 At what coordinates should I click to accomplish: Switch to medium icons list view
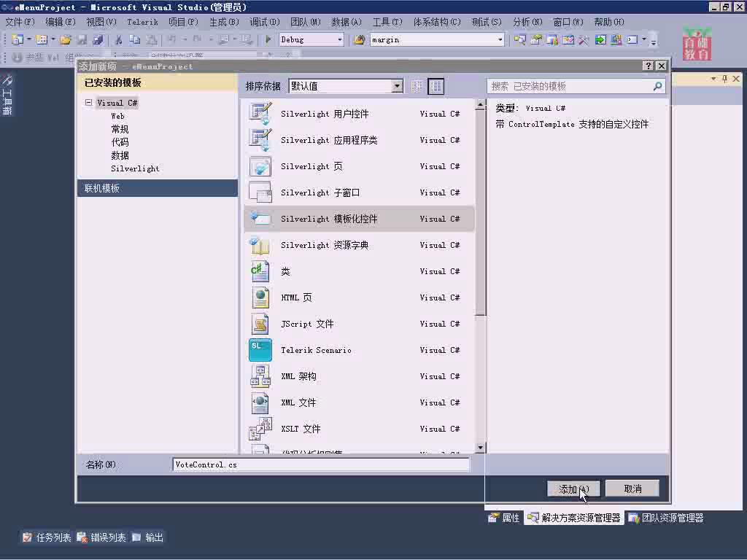click(x=436, y=86)
